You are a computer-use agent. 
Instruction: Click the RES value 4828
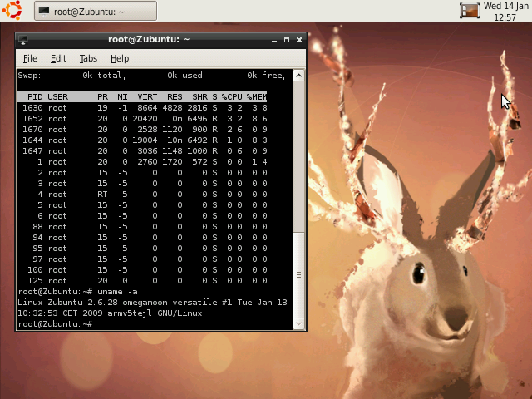[172, 108]
